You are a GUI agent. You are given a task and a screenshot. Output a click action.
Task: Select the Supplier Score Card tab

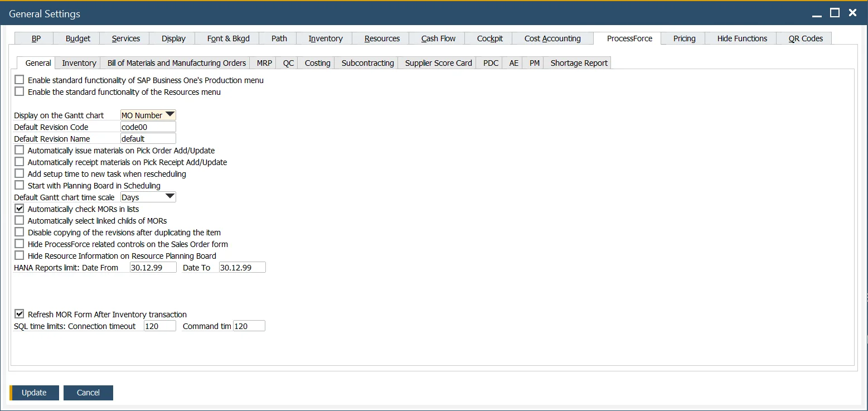click(437, 62)
